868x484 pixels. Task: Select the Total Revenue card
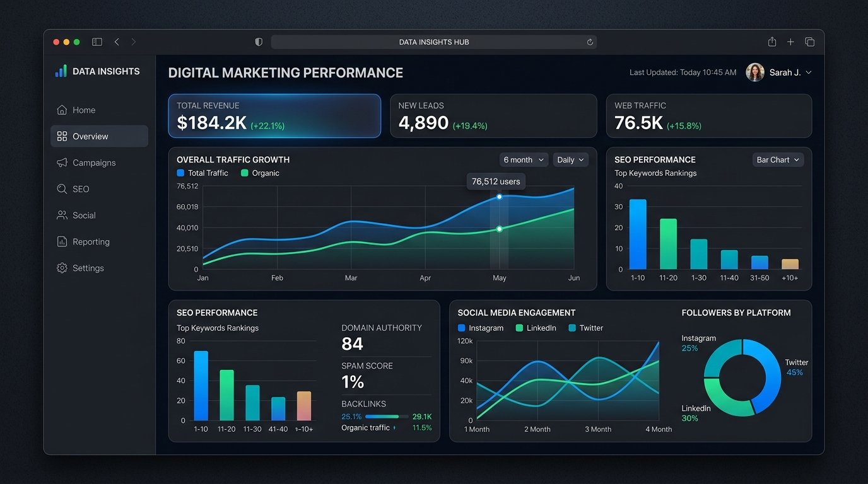pyautogui.click(x=274, y=116)
